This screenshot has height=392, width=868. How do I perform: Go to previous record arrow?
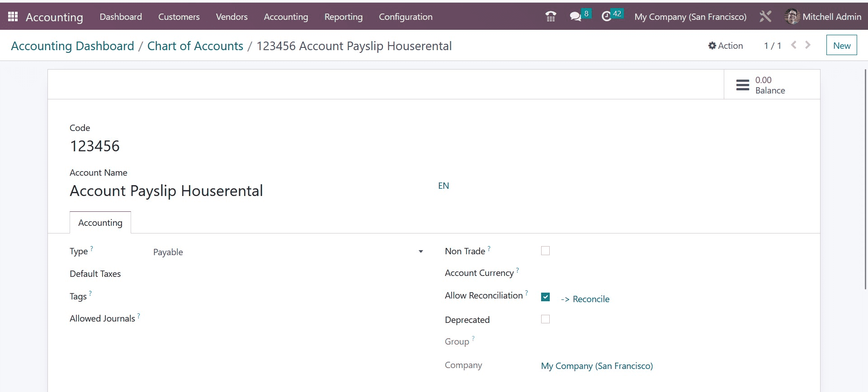[794, 45]
